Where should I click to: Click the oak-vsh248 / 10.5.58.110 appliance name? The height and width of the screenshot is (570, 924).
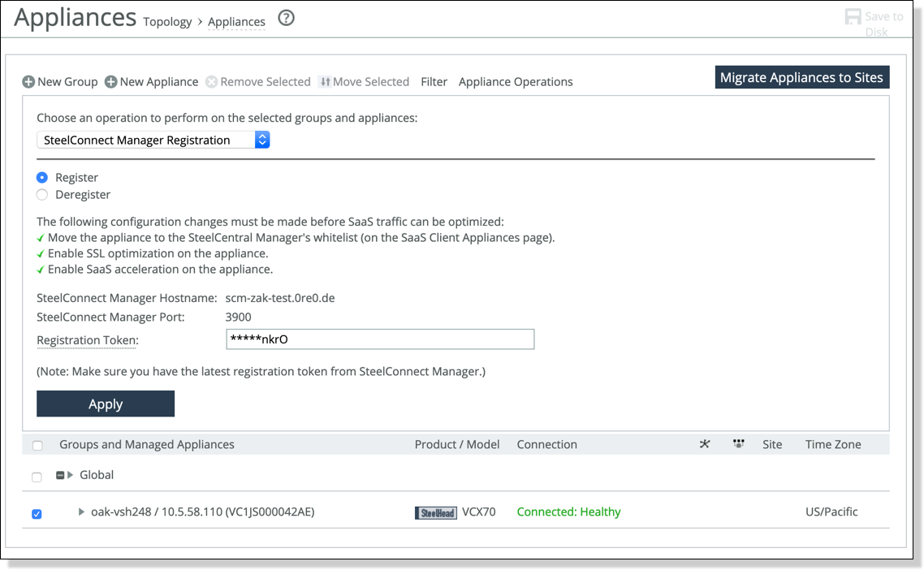point(203,512)
